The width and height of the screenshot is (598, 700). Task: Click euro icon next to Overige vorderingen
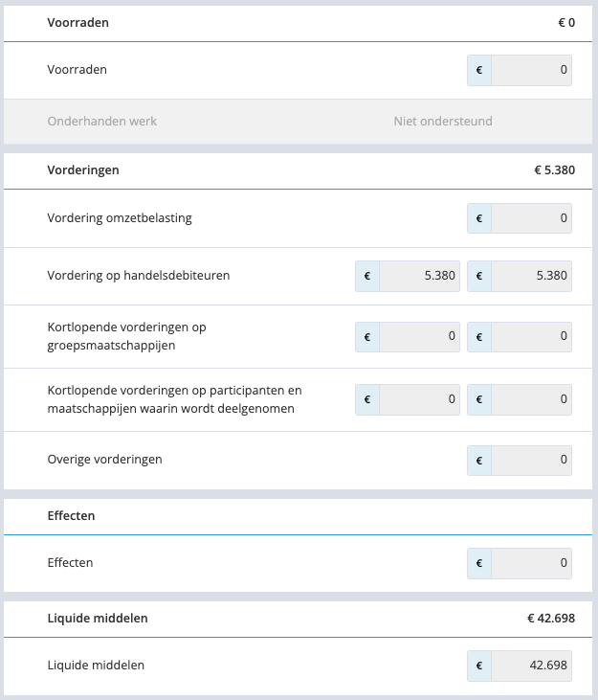point(479,461)
